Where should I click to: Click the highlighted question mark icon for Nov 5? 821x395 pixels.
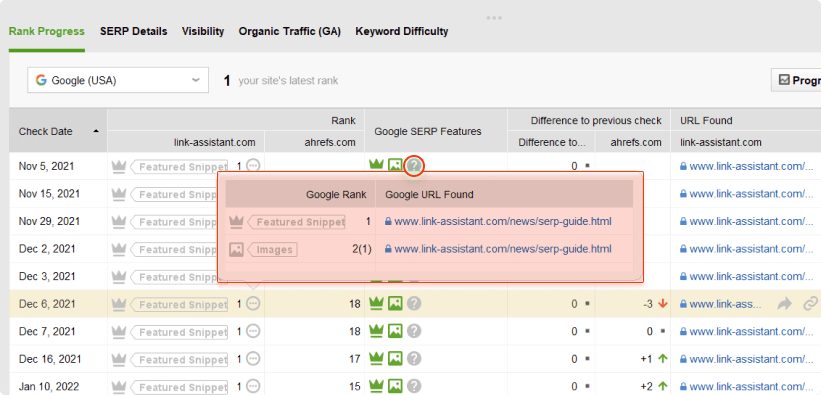click(414, 166)
